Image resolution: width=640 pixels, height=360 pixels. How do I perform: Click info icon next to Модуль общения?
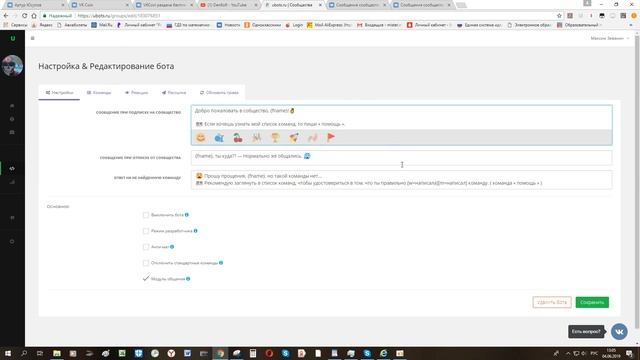coord(188,279)
